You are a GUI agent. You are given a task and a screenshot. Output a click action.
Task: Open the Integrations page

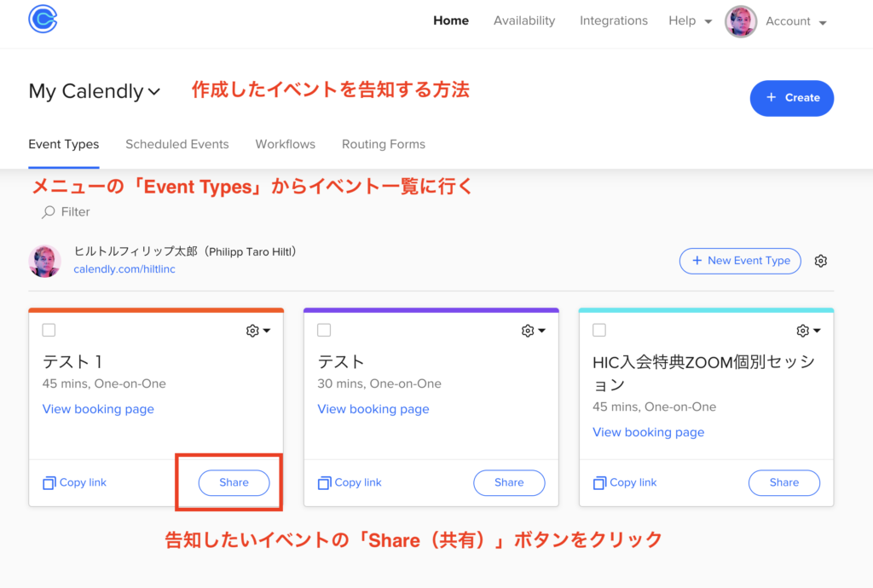[614, 20]
